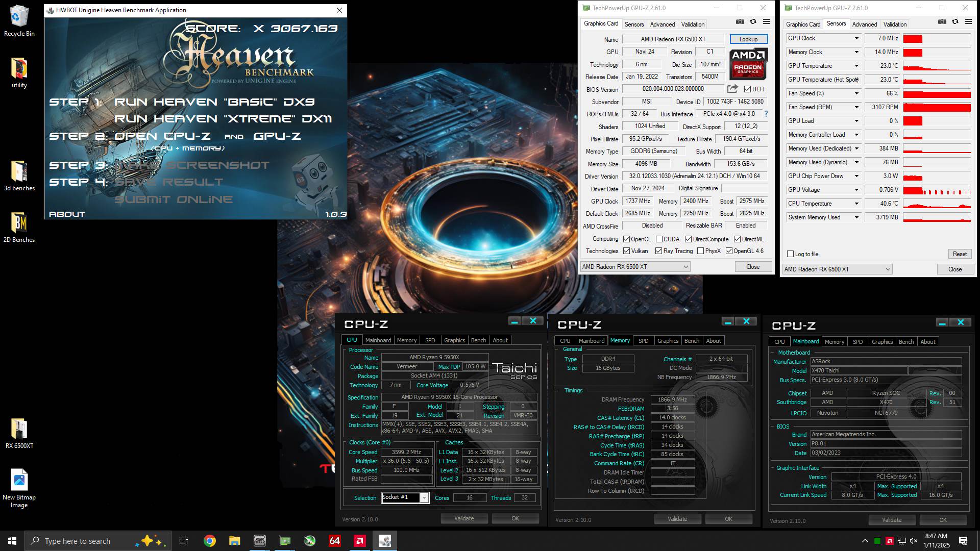
Task: Open hamburger menu in GPU-Z Sensors window
Action: (x=968, y=22)
